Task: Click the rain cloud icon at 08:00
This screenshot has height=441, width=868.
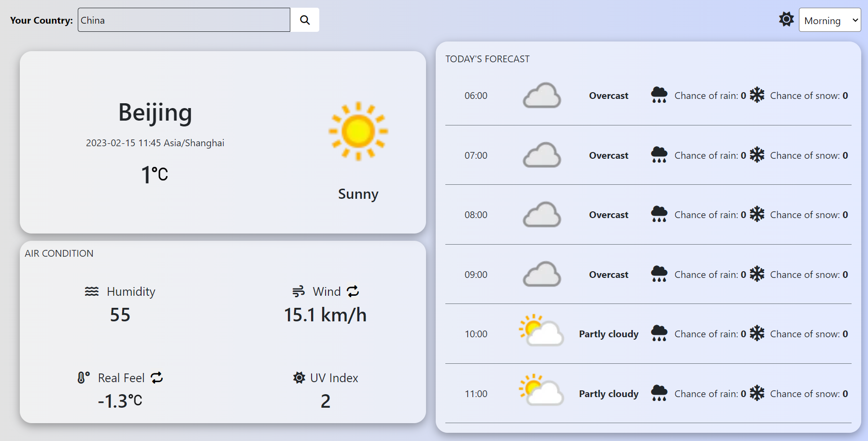Action: 658,214
